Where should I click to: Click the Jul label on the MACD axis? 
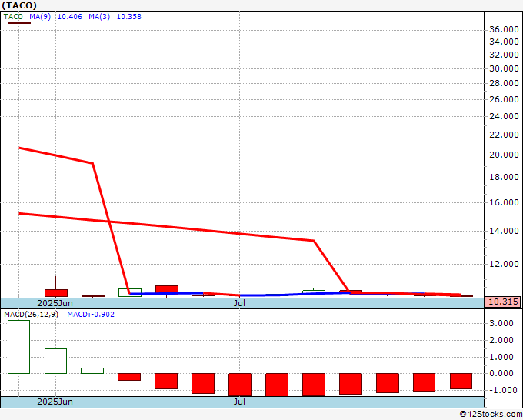pos(239,402)
